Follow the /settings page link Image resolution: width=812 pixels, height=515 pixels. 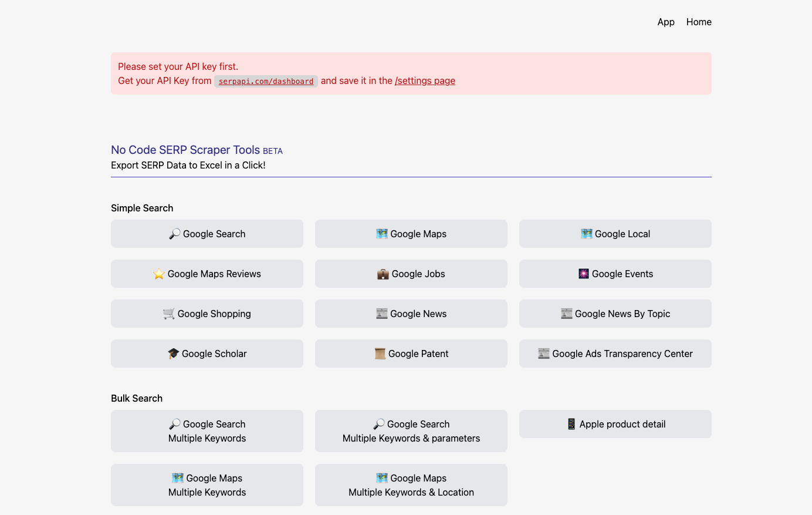[x=425, y=81]
